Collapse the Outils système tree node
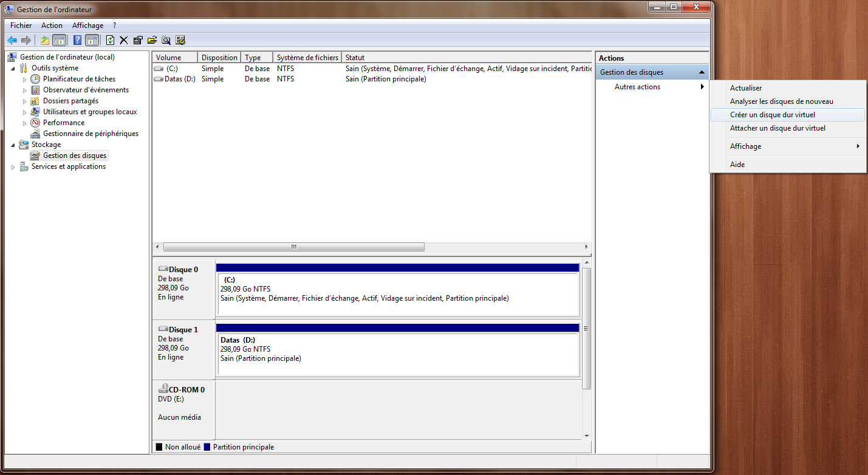This screenshot has height=475, width=868. tap(13, 68)
